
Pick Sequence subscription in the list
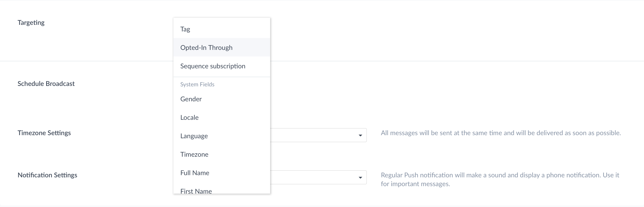click(222, 66)
